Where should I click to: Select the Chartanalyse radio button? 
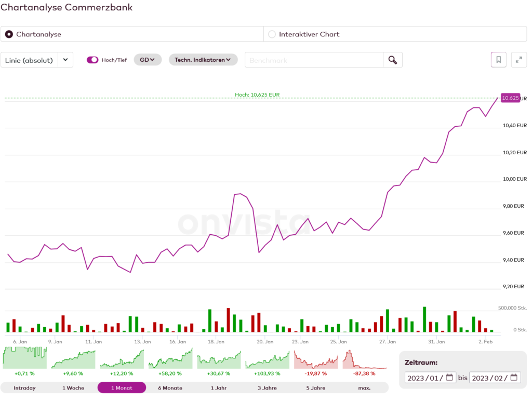pos(9,34)
